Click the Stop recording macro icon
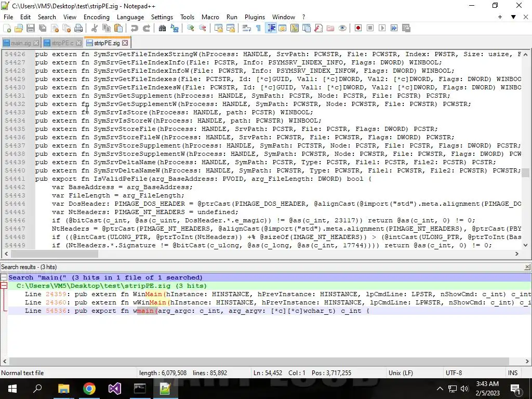The height and width of the screenshot is (399, 532). 370,28
